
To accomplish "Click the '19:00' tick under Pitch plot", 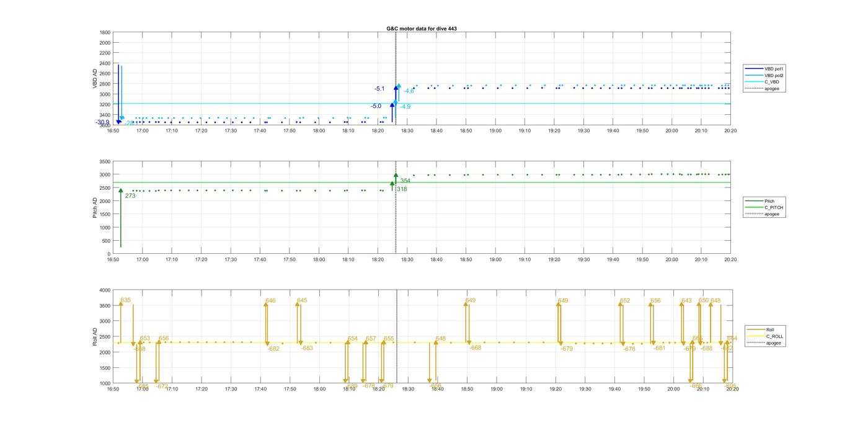I will point(495,259).
